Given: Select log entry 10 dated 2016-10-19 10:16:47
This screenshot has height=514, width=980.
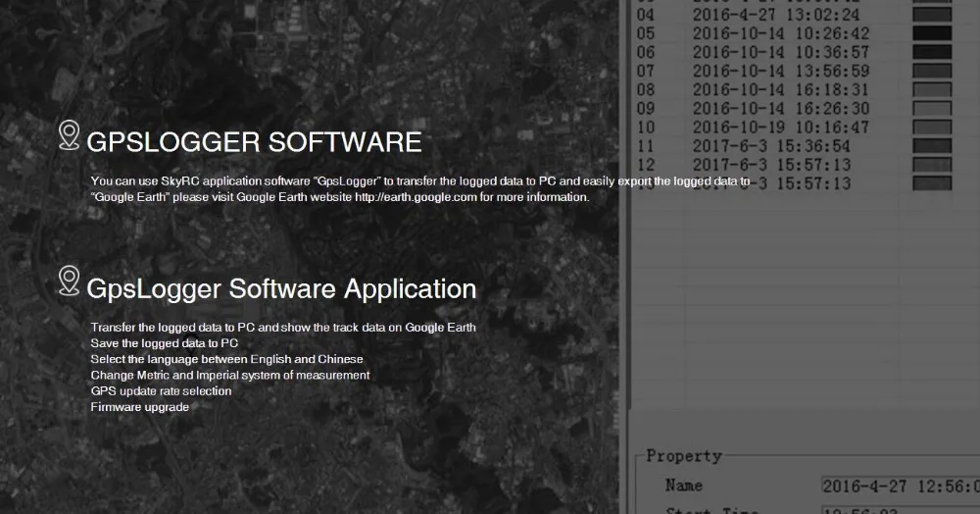Looking at the screenshot, I should [794, 127].
